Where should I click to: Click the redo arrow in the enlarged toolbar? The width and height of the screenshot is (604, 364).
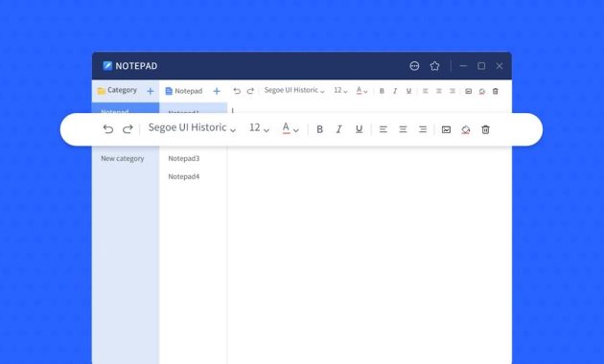128,129
